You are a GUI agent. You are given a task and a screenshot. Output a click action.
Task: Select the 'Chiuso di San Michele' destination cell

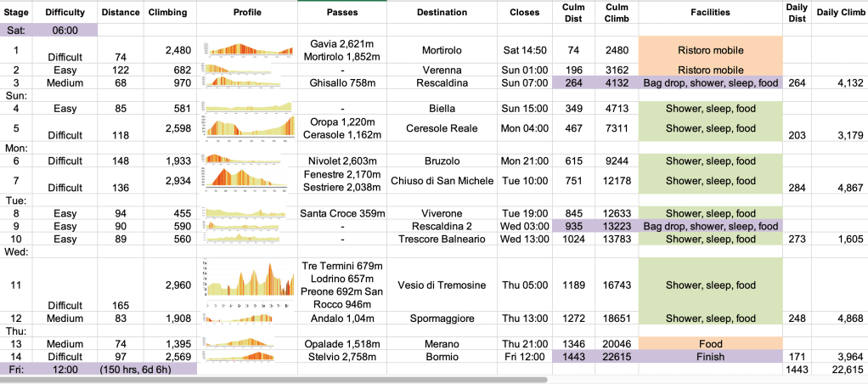tap(442, 180)
